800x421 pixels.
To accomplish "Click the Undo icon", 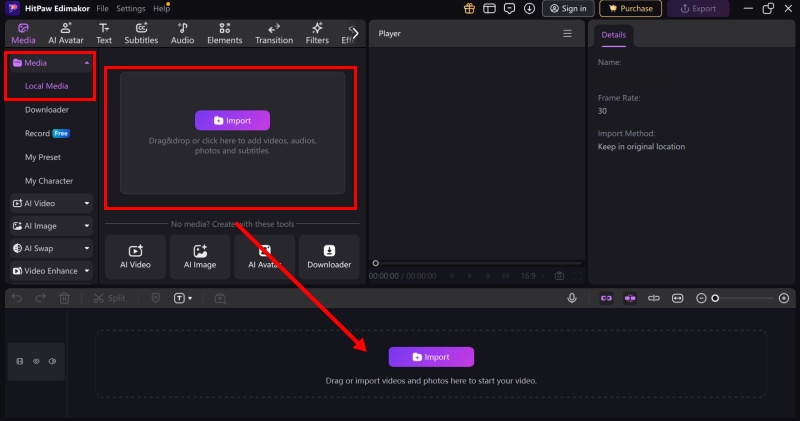I will tap(17, 298).
